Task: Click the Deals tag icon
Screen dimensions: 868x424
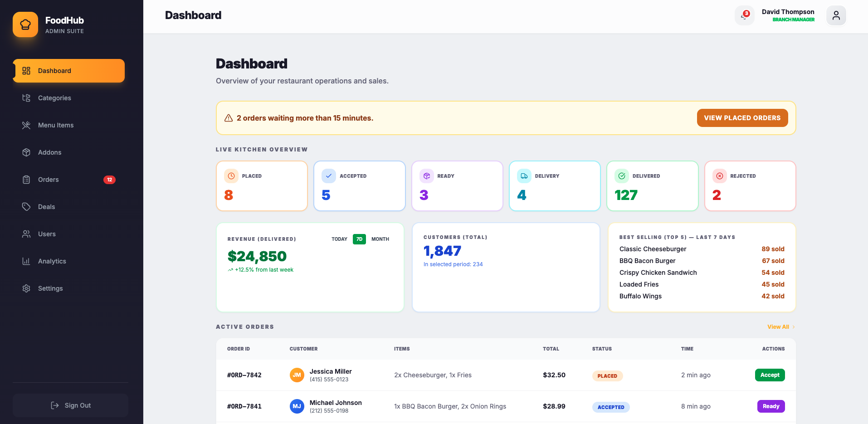Action: coord(26,207)
